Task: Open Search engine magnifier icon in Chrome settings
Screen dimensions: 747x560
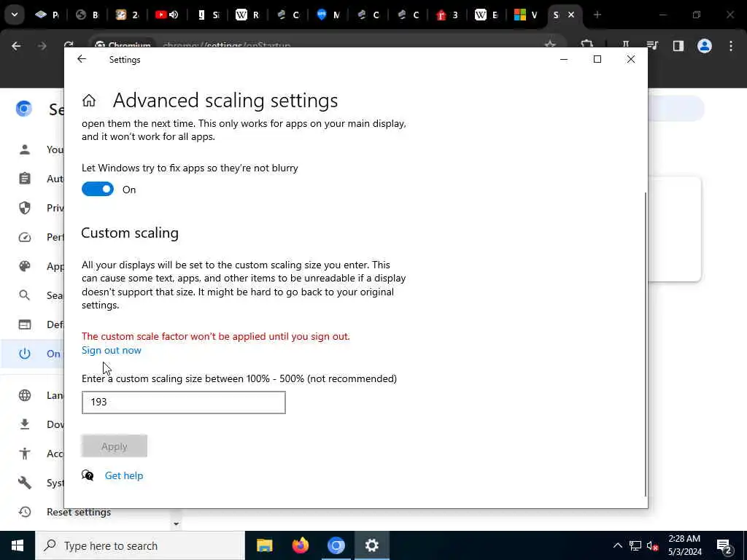Action: [x=25, y=295]
